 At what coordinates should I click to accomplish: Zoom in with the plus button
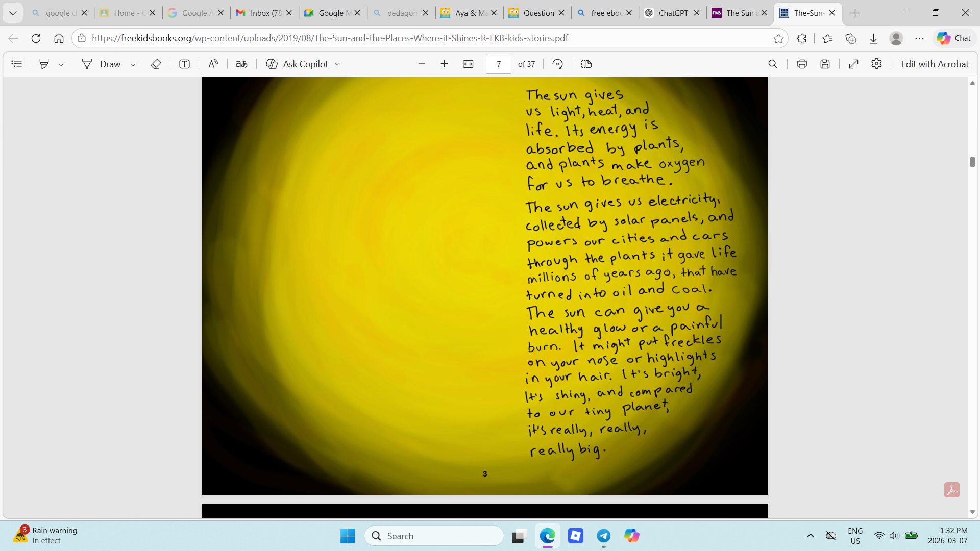pos(444,64)
